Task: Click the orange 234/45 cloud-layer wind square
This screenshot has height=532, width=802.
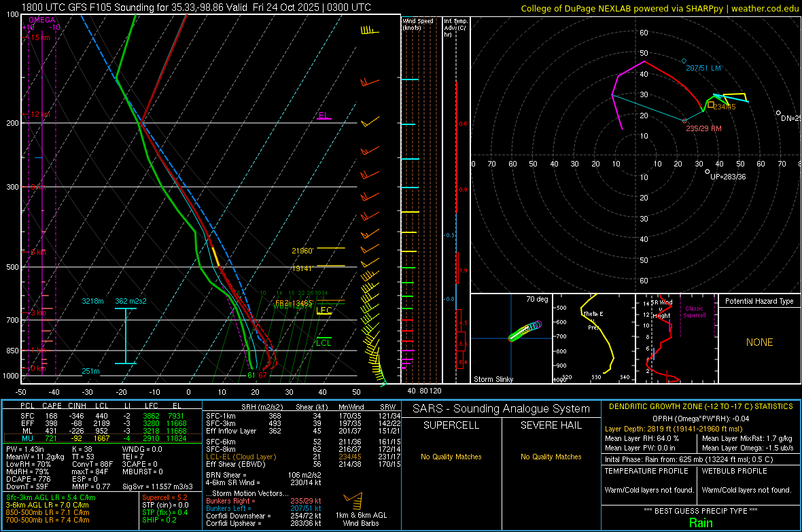Action: click(711, 105)
